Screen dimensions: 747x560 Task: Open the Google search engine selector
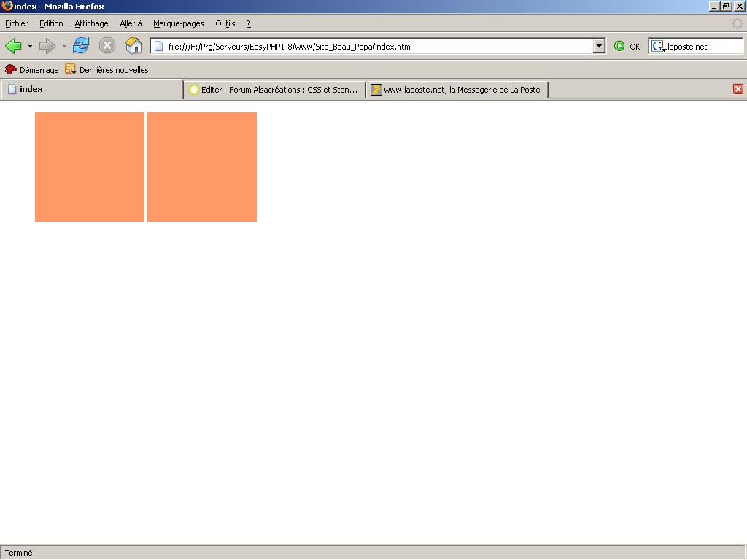658,47
